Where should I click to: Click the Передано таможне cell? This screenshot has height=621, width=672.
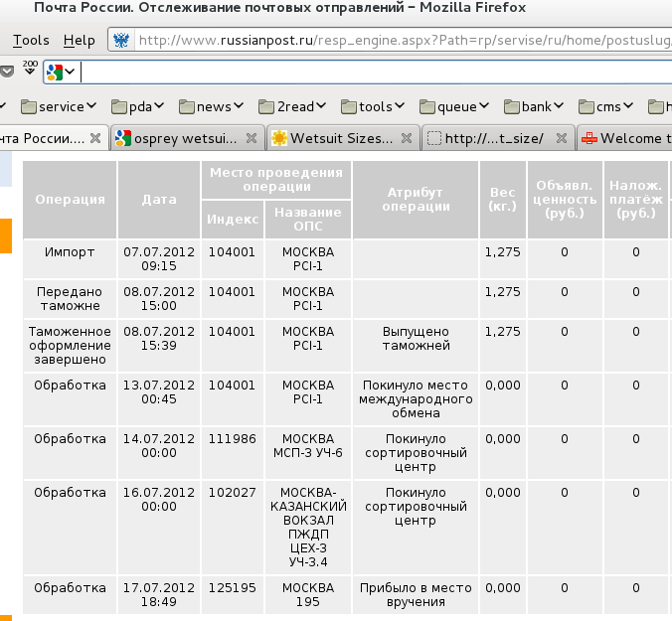pyautogui.click(x=70, y=298)
